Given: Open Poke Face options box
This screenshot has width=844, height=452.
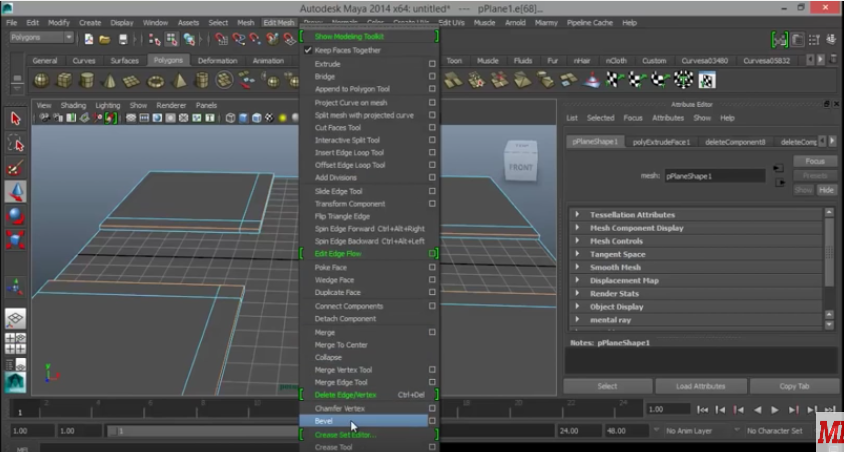Looking at the screenshot, I should click(x=432, y=267).
